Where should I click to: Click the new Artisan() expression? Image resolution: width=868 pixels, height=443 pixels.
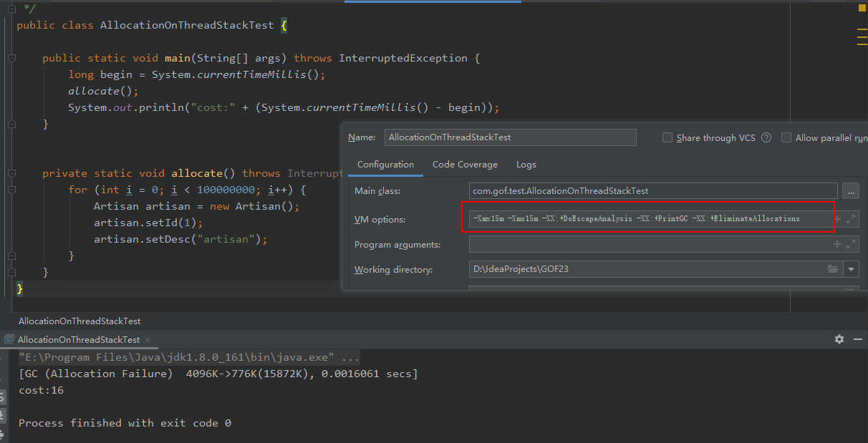tap(255, 206)
